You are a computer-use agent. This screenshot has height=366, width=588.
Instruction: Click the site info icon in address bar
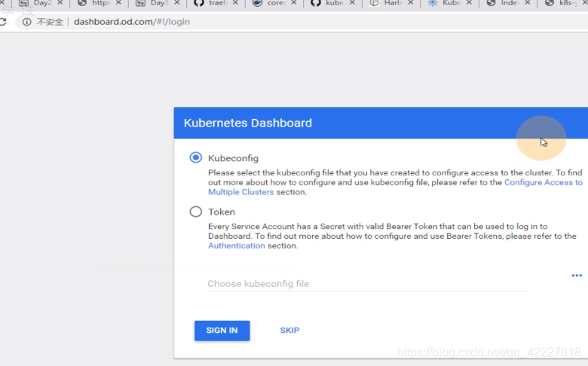coord(26,22)
